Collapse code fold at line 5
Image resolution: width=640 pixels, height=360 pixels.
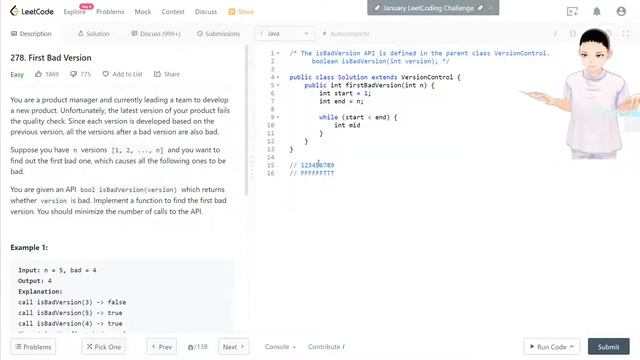click(278, 85)
